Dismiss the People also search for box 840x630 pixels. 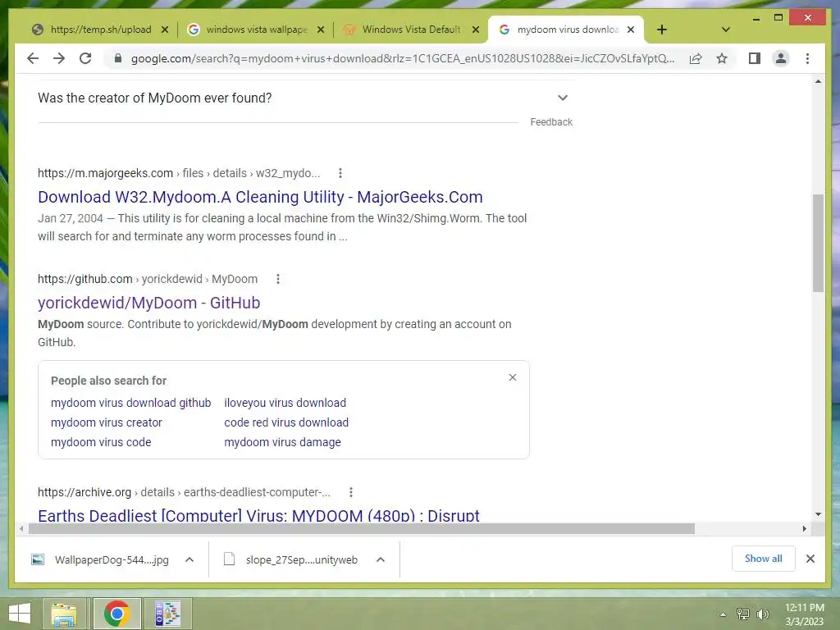(513, 377)
